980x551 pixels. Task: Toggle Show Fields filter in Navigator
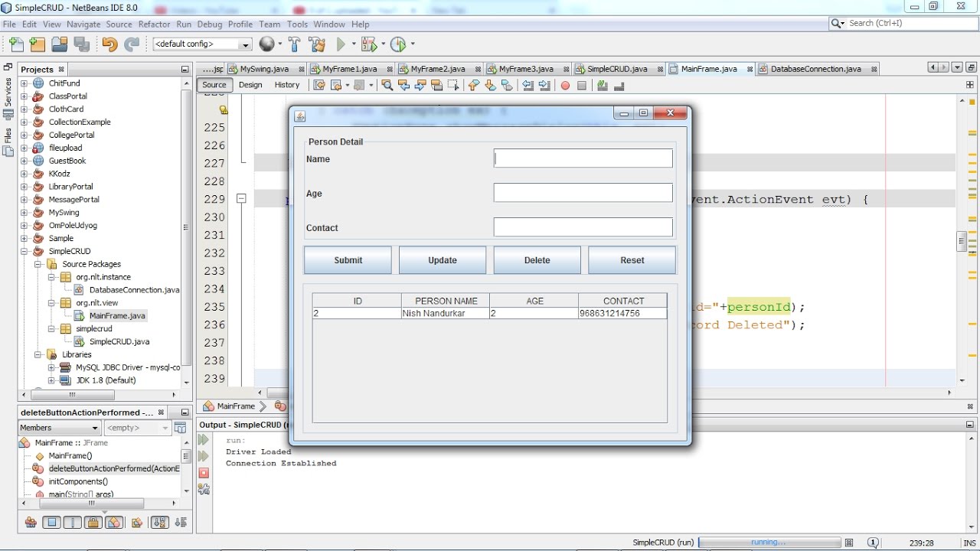51,523
